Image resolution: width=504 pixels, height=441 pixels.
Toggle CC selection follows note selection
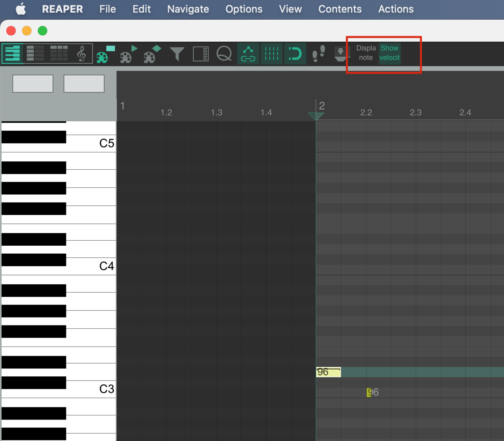pos(248,54)
